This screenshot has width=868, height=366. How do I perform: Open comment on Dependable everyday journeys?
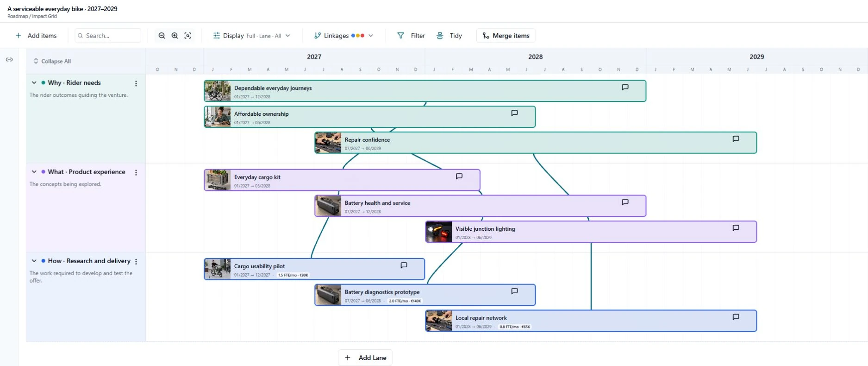tap(625, 87)
